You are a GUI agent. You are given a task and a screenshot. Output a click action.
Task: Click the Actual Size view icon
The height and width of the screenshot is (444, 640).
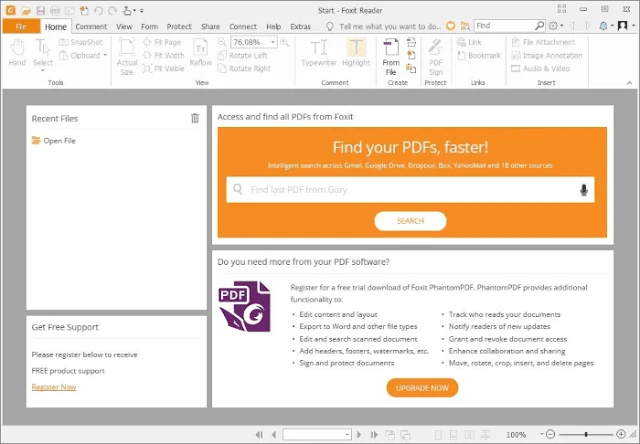(x=127, y=56)
